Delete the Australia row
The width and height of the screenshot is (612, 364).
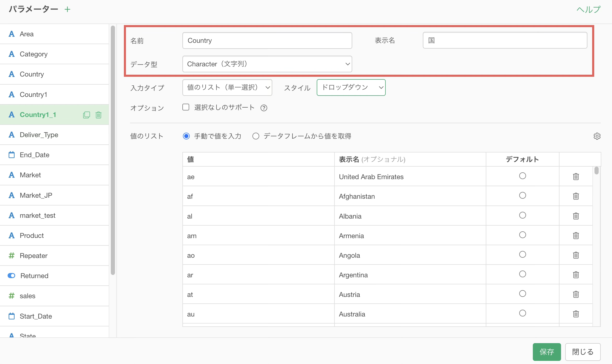576,314
